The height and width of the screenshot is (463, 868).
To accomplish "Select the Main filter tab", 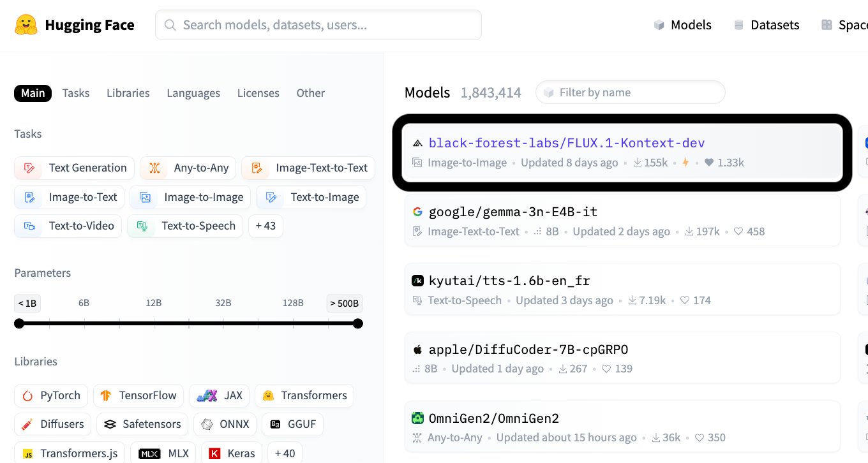I will coord(33,93).
